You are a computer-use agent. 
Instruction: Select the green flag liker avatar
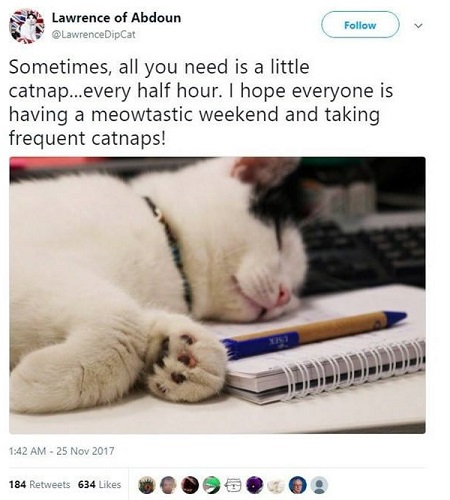pyautogui.click(x=212, y=485)
